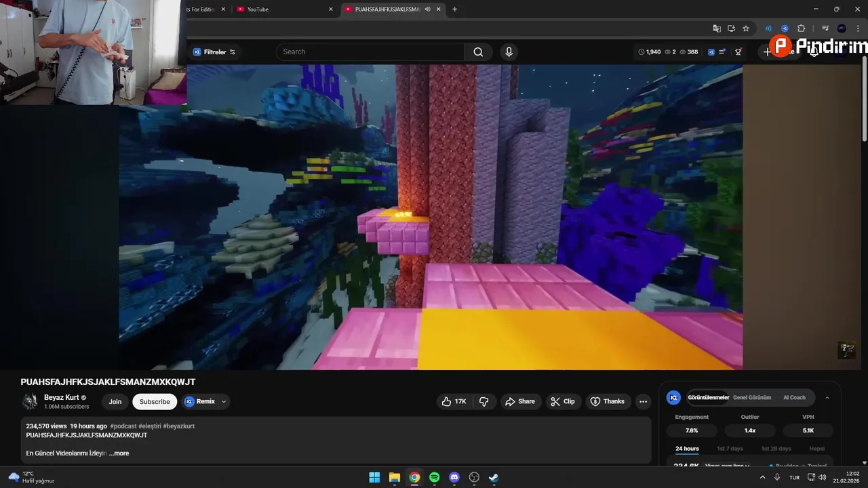Open YouTube notifications bell
This screenshot has height=488, width=868.
tap(814, 52)
